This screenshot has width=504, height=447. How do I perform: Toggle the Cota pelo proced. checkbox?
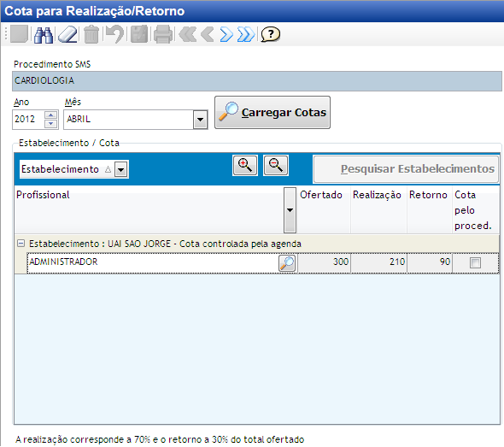tap(475, 262)
